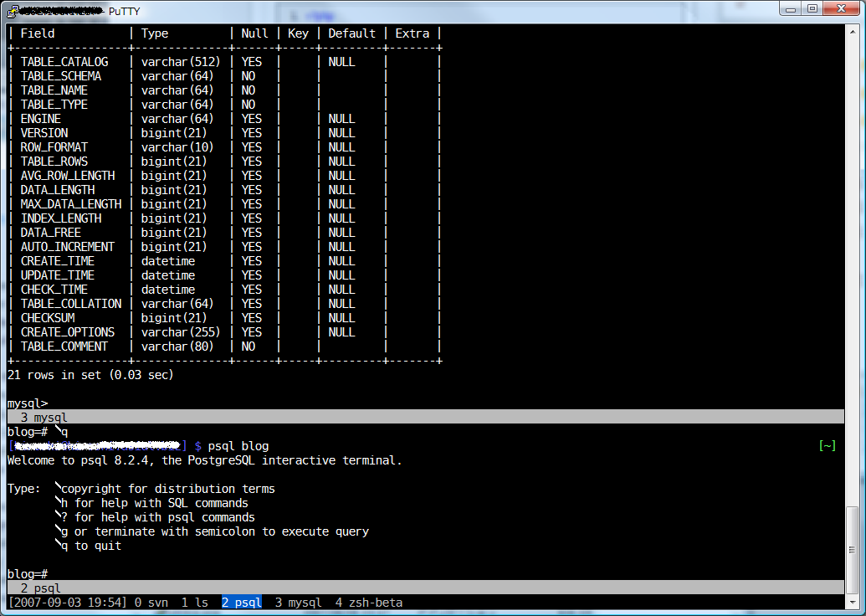Click the date-time stamp in status line
Image resolution: width=866 pixels, height=616 pixels.
coord(67,603)
